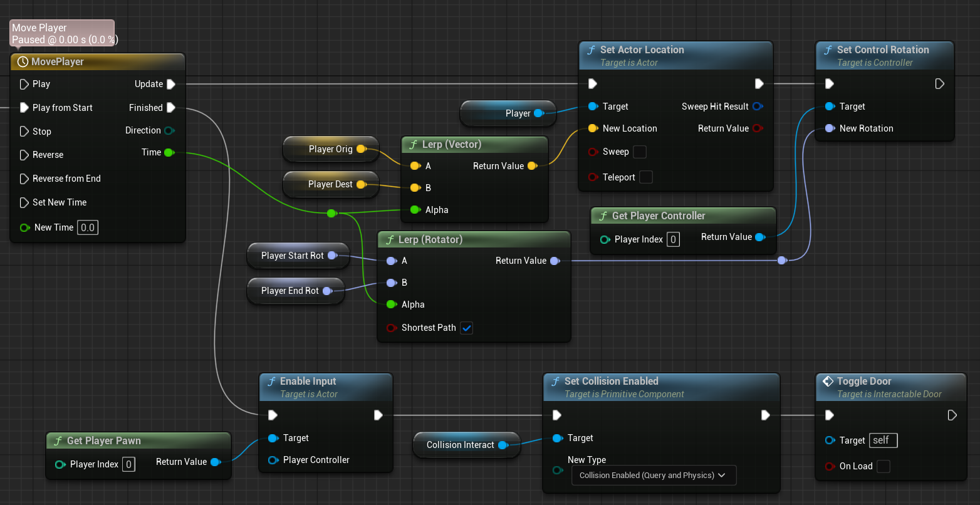The image size is (980, 505).
Task: Enable the Sweep checkbox
Action: (x=640, y=152)
